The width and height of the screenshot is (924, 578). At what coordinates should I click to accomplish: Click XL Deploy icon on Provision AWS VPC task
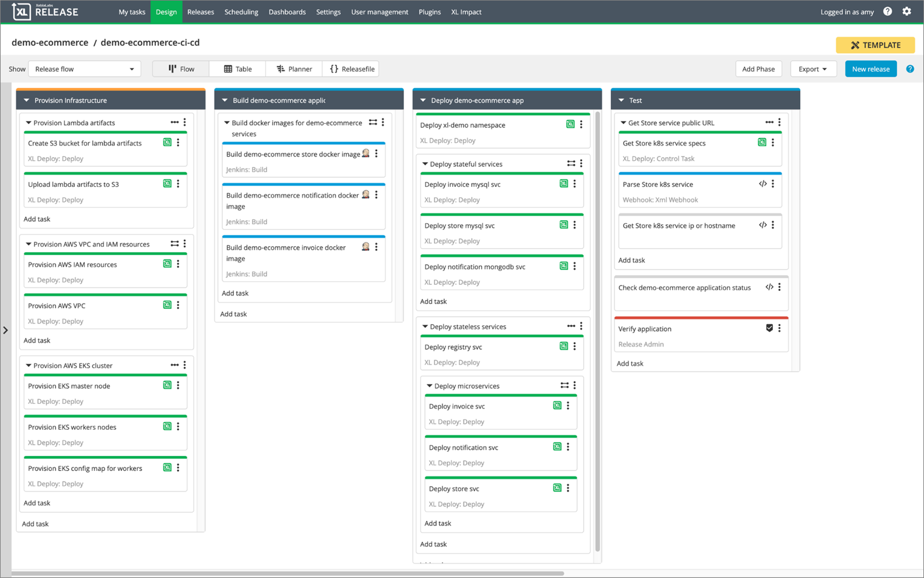click(x=167, y=305)
